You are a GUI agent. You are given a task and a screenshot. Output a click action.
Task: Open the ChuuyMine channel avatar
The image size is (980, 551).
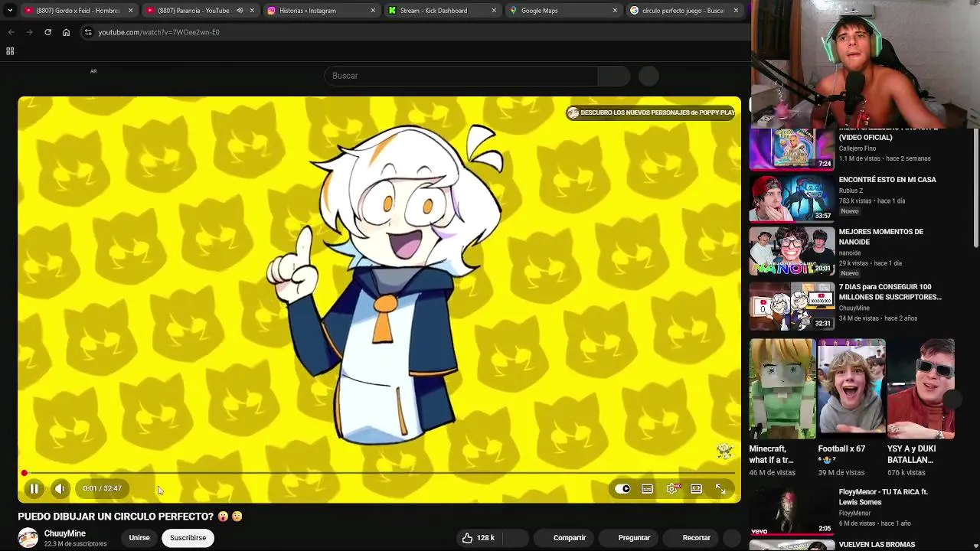pyautogui.click(x=28, y=538)
